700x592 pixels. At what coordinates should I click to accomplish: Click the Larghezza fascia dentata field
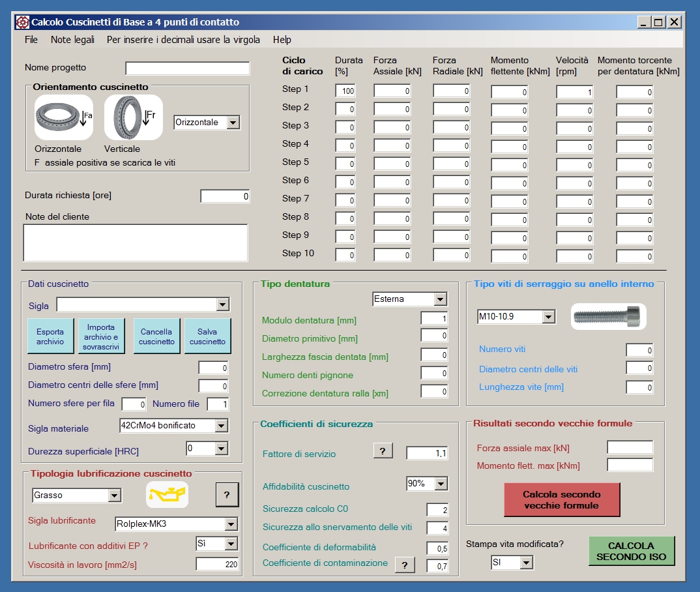click(x=434, y=355)
